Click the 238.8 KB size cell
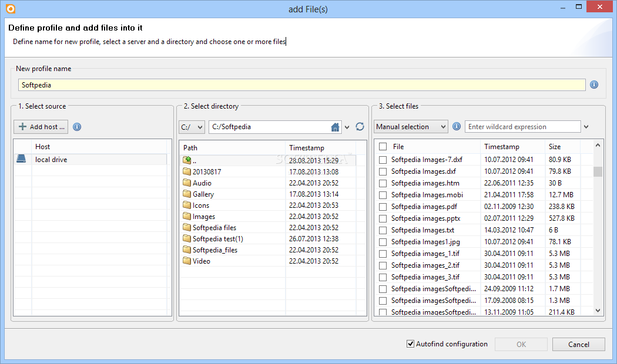This screenshot has height=364, width=617. coord(562,207)
